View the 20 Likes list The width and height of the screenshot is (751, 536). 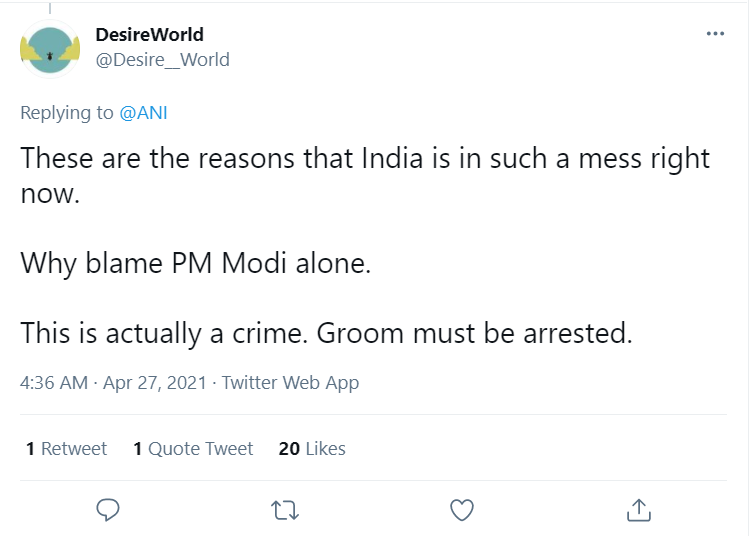pos(312,449)
